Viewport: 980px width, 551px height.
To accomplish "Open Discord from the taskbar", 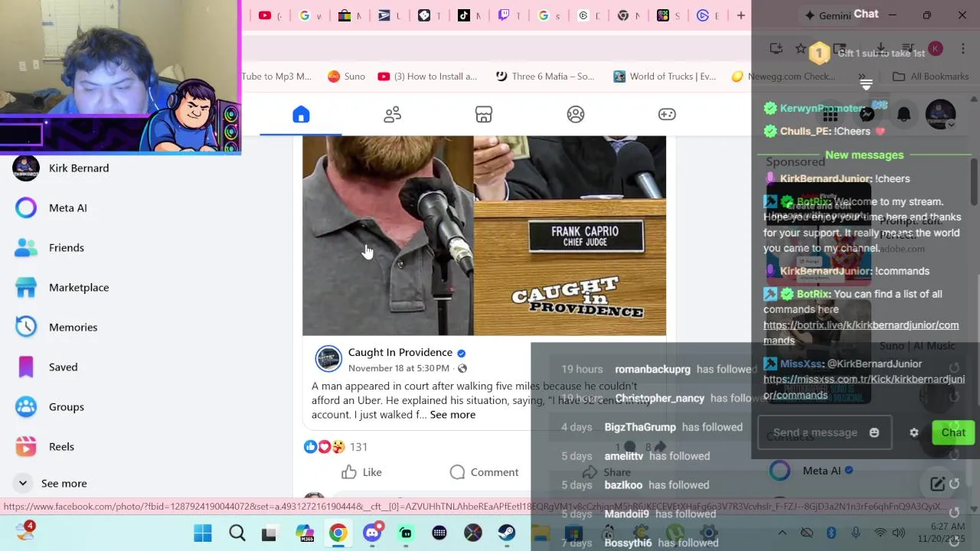I will pos(372,533).
